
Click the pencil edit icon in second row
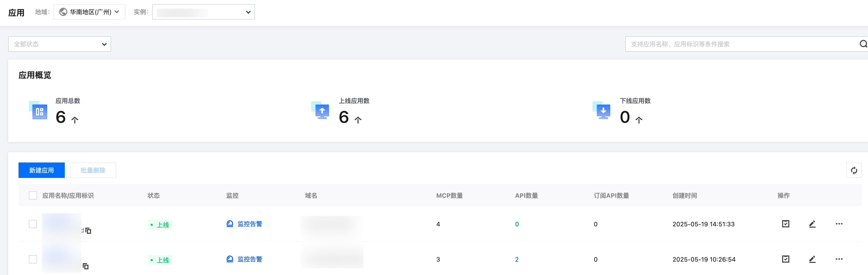coord(812,259)
